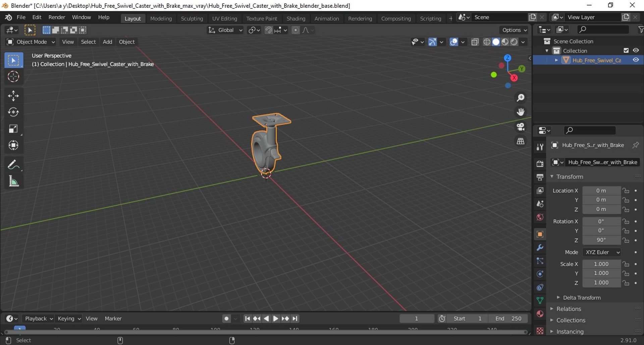Open the Render menu
This screenshot has width=644, height=345.
coord(57,17)
